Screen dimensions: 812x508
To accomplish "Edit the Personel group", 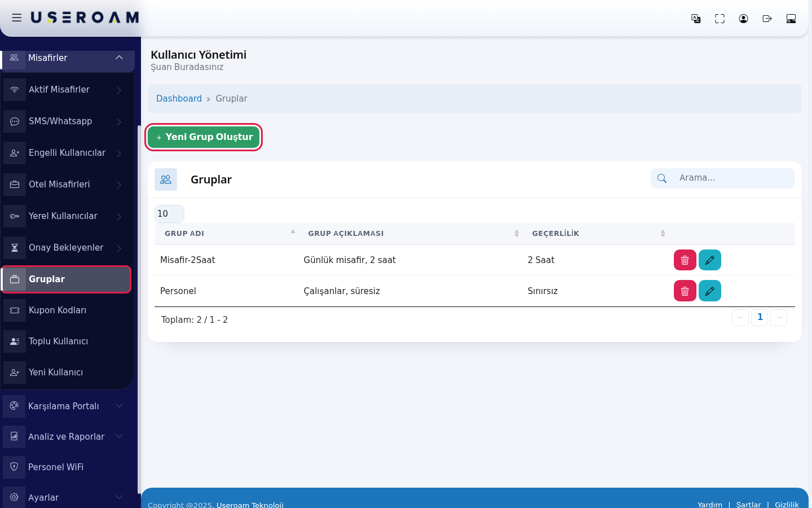I will [709, 291].
